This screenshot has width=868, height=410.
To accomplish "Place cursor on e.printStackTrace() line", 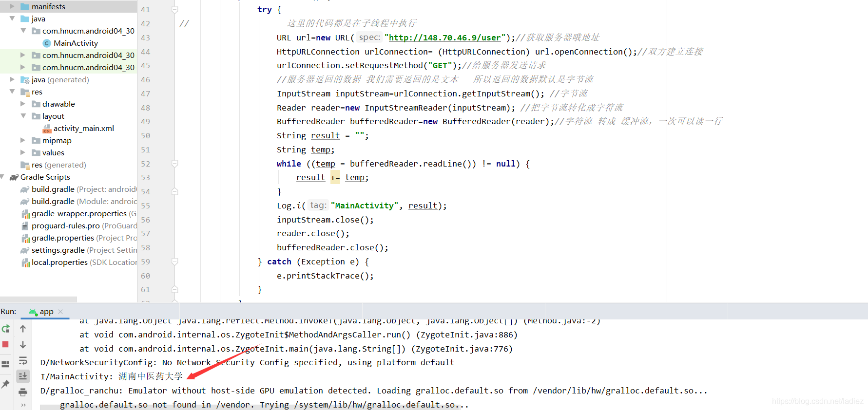I will click(x=325, y=276).
